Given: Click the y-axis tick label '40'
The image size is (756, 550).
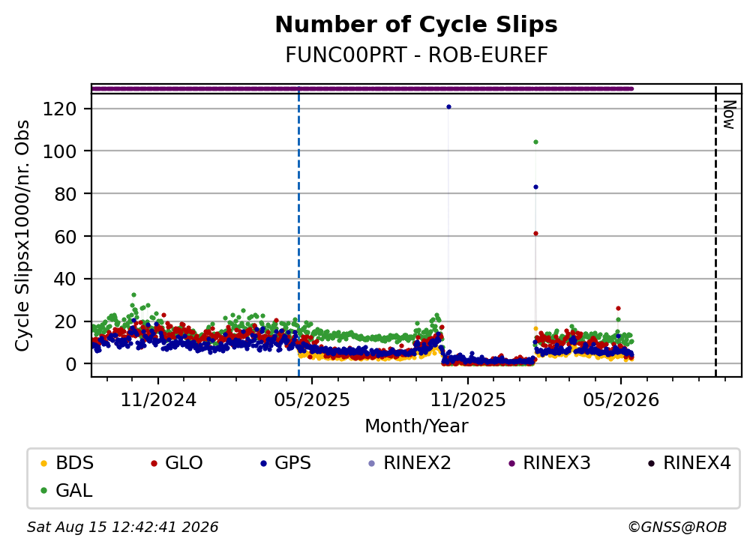Looking at the screenshot, I should 65,279.
